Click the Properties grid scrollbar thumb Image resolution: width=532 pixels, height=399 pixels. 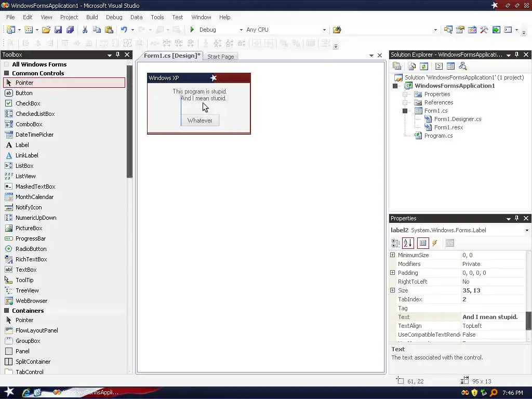tap(528, 321)
